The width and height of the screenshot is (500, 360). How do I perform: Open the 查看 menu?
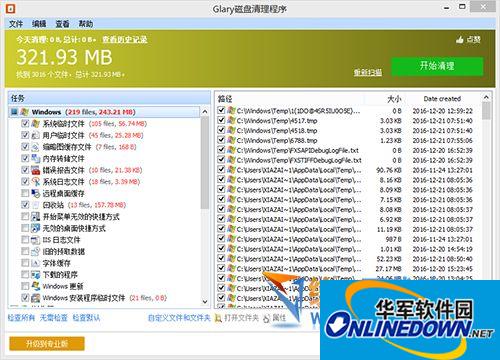(62, 24)
